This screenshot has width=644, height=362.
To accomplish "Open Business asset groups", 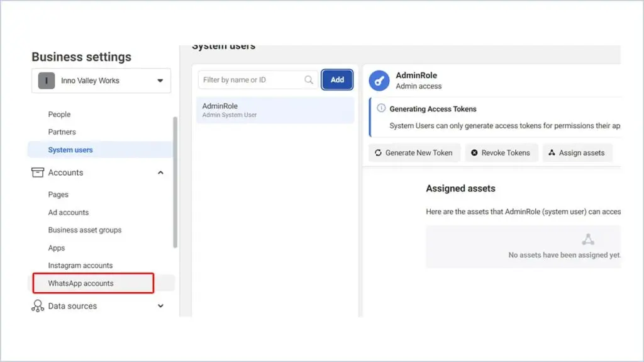I will tap(85, 230).
